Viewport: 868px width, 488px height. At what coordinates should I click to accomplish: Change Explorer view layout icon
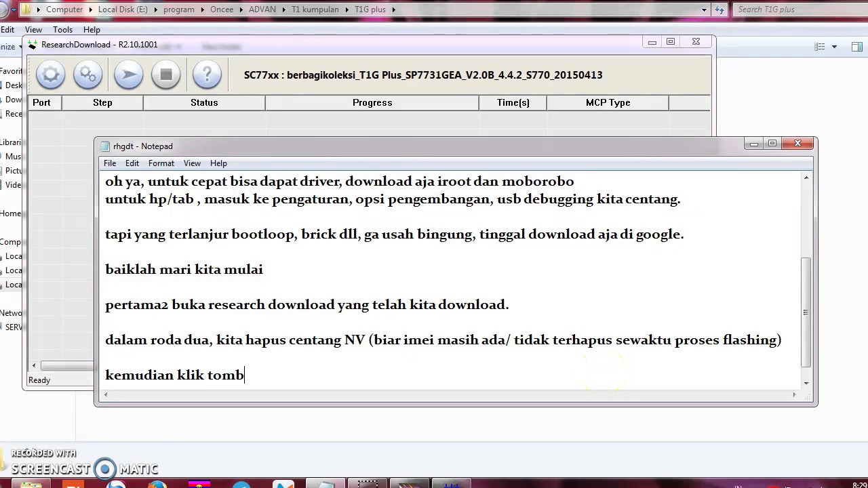tap(820, 47)
